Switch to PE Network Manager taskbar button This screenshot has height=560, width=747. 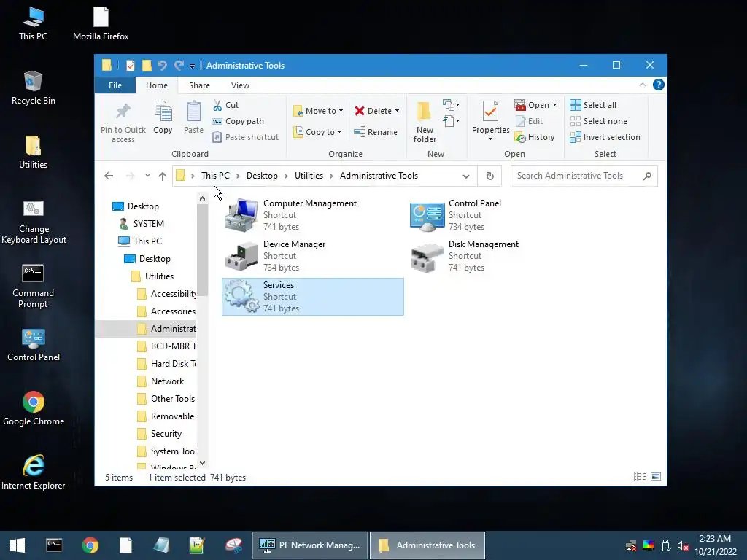pyautogui.click(x=310, y=545)
